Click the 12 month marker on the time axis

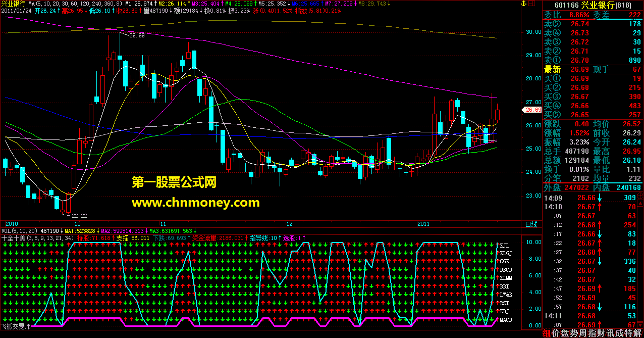(x=289, y=223)
